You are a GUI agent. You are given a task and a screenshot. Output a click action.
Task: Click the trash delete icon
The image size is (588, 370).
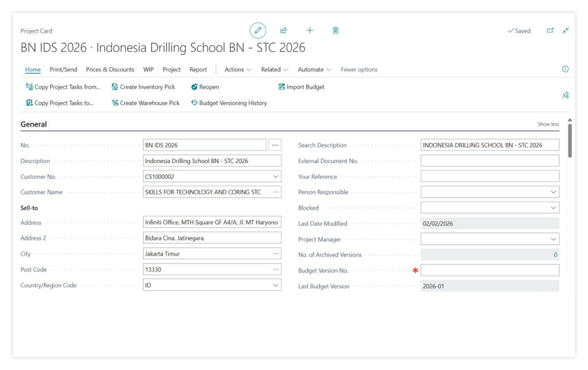[335, 30]
